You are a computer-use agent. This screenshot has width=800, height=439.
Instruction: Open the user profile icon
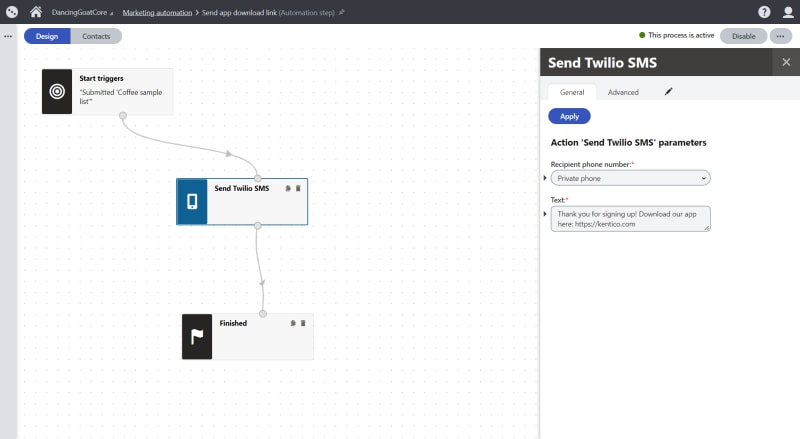[788, 12]
